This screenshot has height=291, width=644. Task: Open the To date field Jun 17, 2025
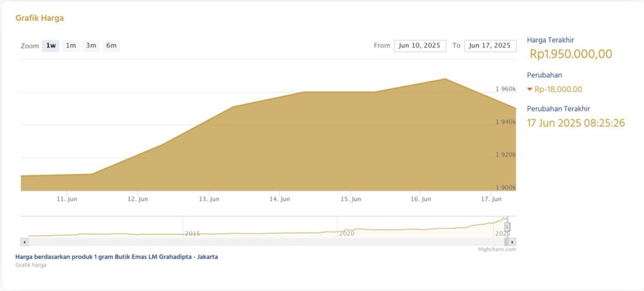coord(490,46)
